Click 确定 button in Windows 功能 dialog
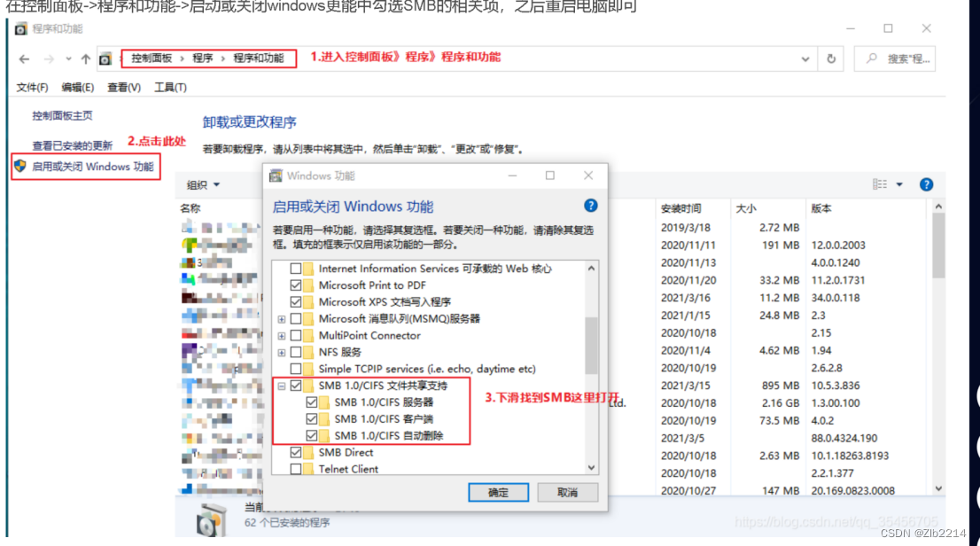 point(498,492)
